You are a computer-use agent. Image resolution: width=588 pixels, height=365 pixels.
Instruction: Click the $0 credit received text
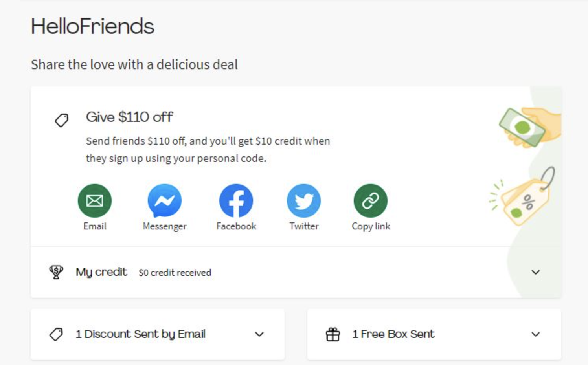[x=175, y=273]
